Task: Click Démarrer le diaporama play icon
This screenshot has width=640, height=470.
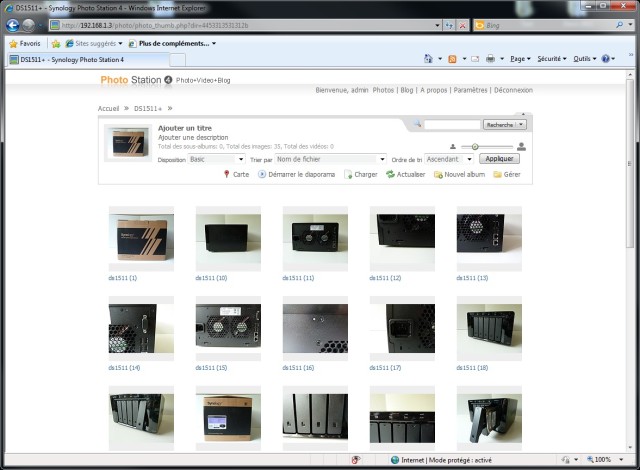Action: pyautogui.click(x=262, y=174)
